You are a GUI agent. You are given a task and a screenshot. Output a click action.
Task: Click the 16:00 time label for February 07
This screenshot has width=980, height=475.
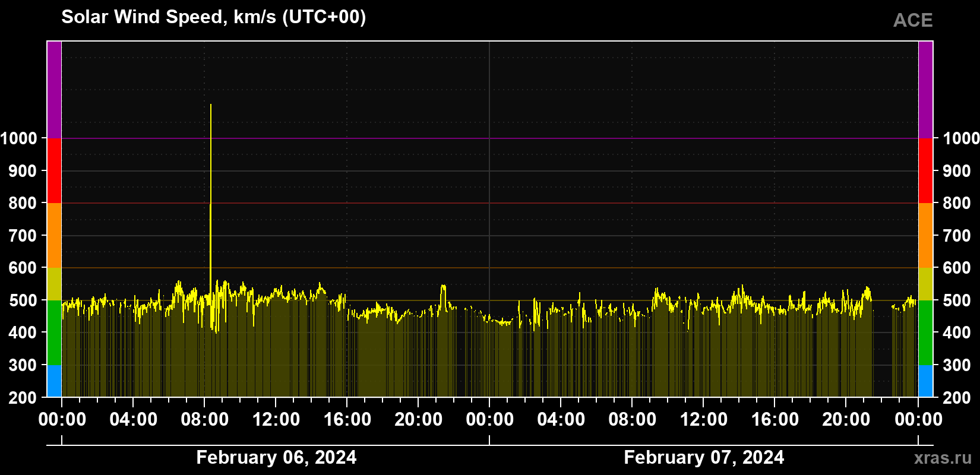pos(775,420)
